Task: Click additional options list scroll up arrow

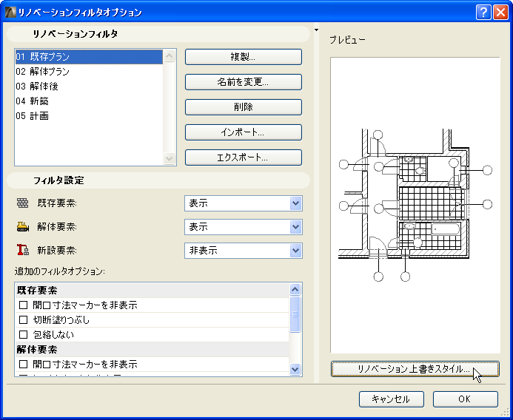Action: [x=295, y=290]
